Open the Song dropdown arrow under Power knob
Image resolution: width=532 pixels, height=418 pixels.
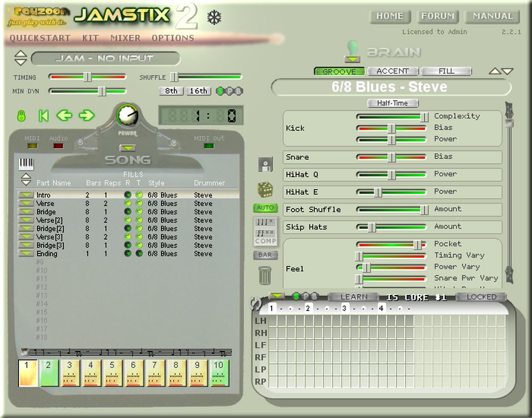click(127, 147)
